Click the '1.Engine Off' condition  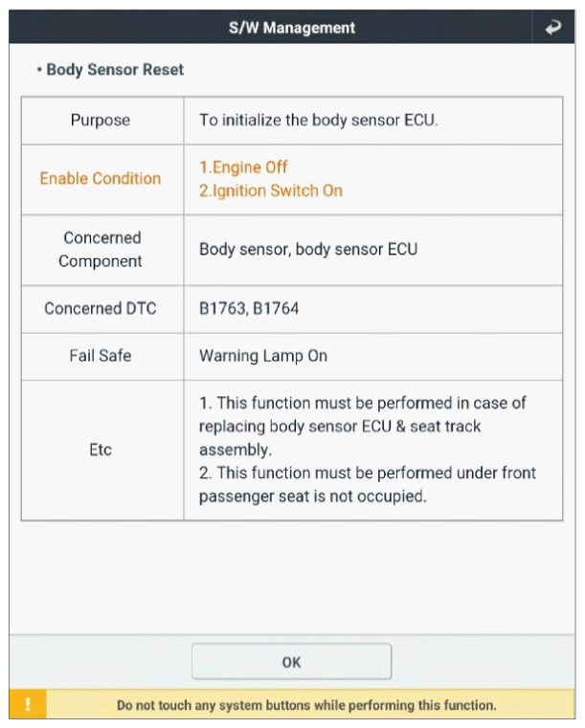coord(243,167)
